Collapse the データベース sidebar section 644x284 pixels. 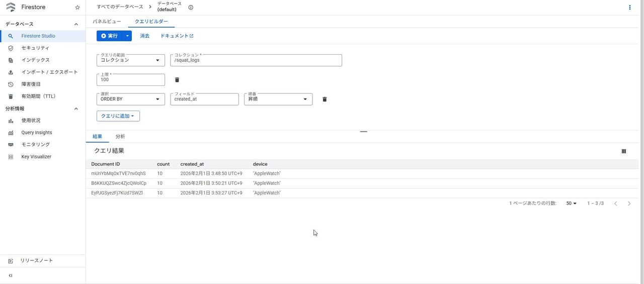click(x=76, y=24)
